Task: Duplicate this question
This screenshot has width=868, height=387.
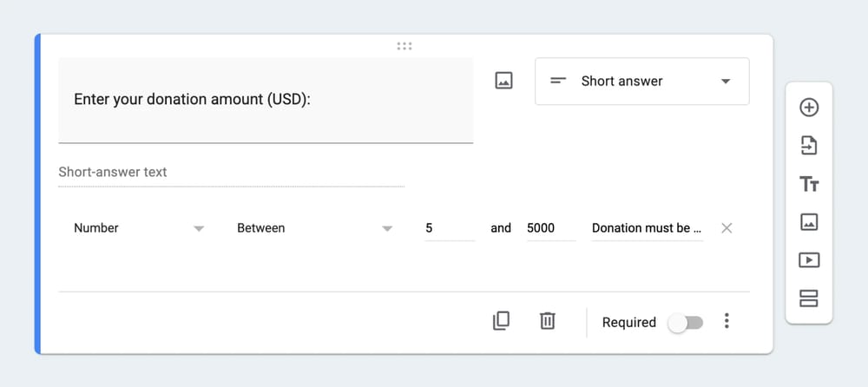Action: click(x=501, y=321)
